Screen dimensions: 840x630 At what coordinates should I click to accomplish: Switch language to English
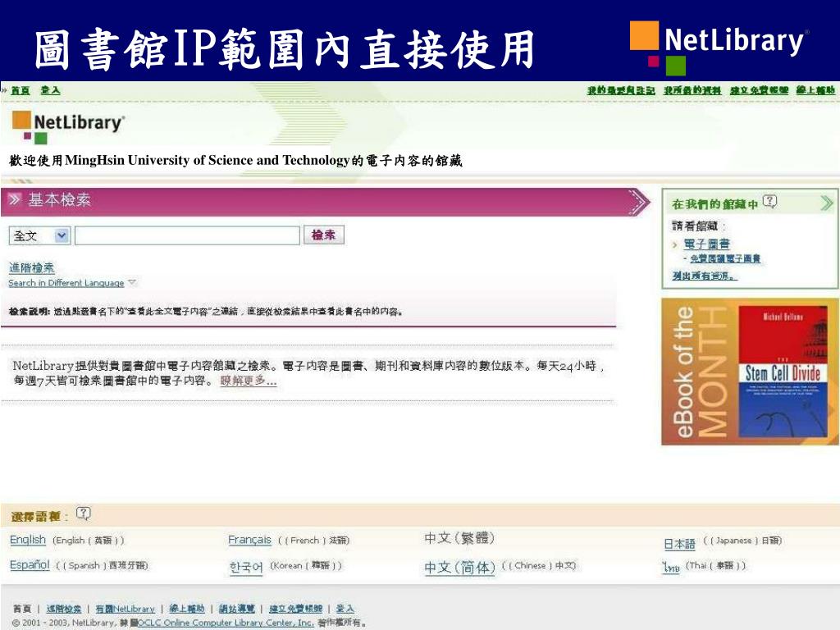click(x=28, y=540)
